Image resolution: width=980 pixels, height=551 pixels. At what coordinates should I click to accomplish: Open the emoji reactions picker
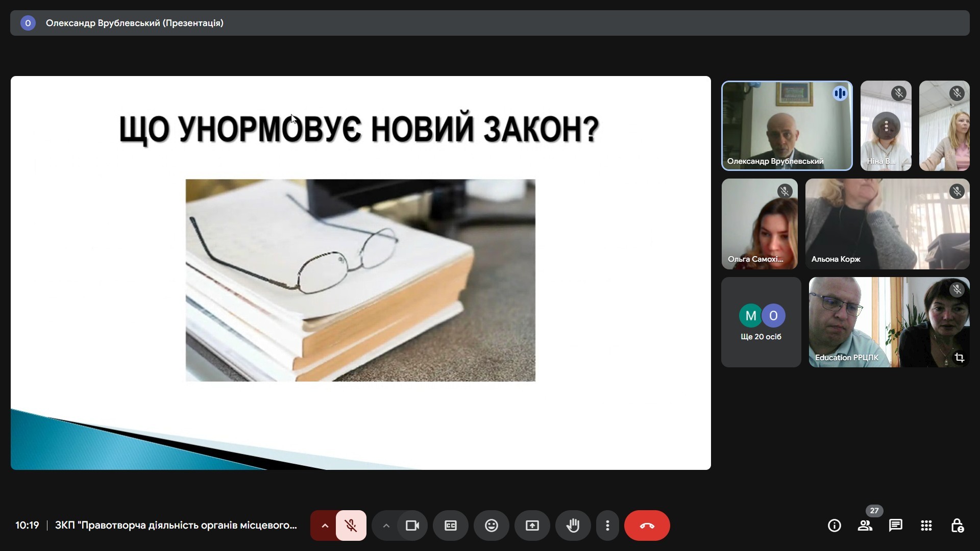coord(491,525)
